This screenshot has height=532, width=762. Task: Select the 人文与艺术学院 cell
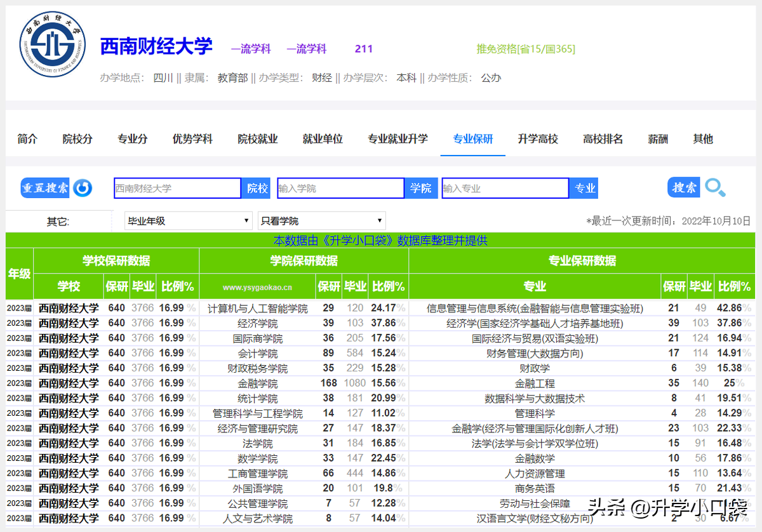(x=258, y=518)
